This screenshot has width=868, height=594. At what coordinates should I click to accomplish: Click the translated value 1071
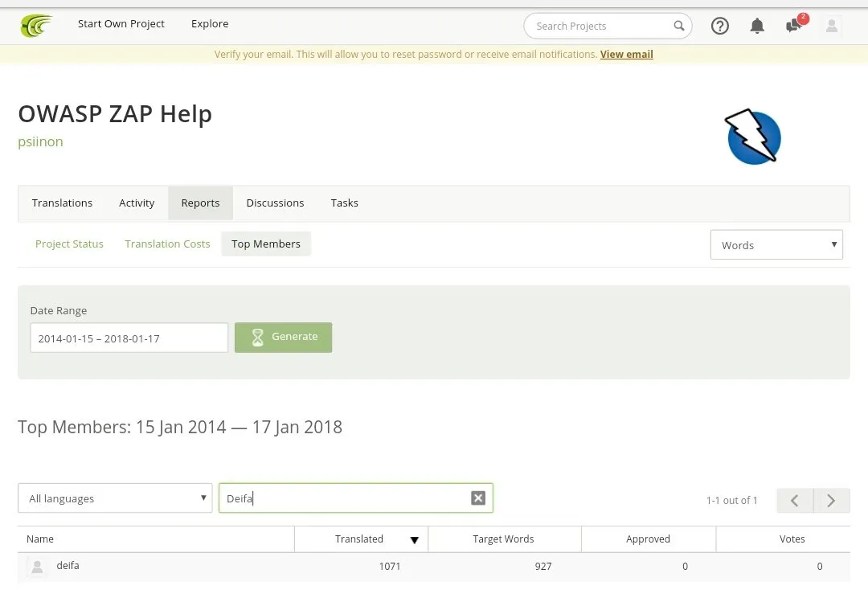pyautogui.click(x=390, y=567)
